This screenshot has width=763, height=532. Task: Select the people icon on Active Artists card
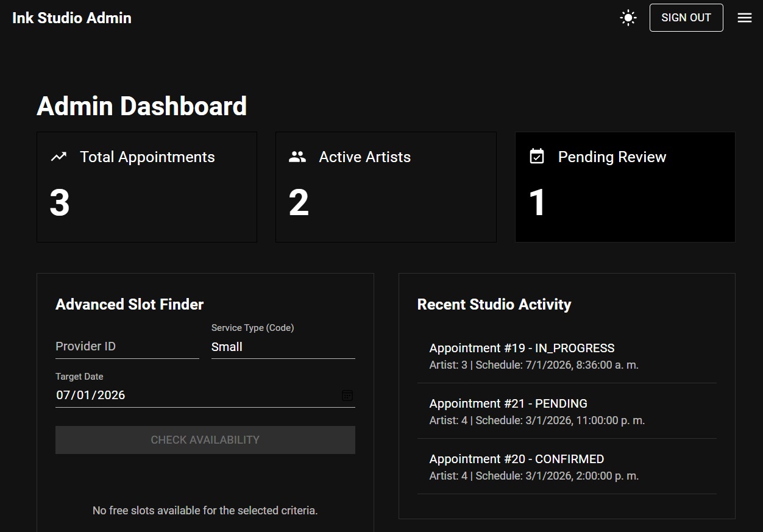[297, 157]
